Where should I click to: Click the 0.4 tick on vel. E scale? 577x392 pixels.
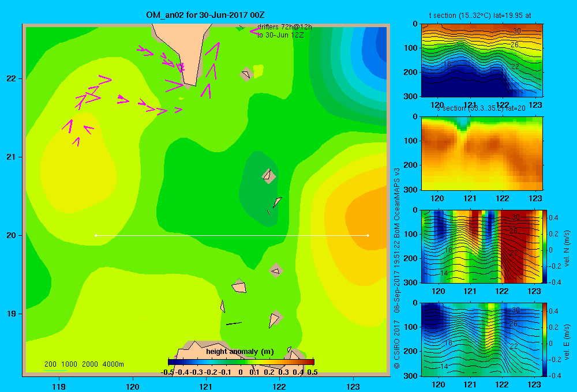coord(553,311)
